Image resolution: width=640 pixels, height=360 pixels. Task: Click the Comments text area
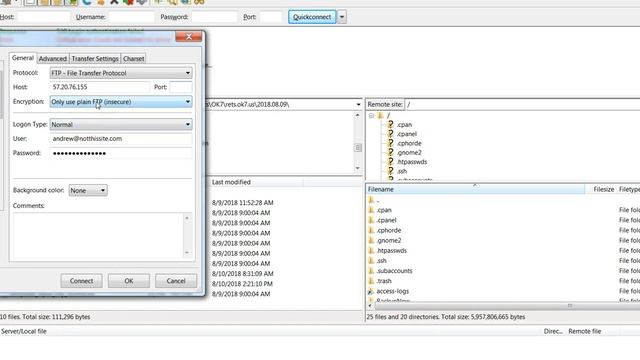98,236
